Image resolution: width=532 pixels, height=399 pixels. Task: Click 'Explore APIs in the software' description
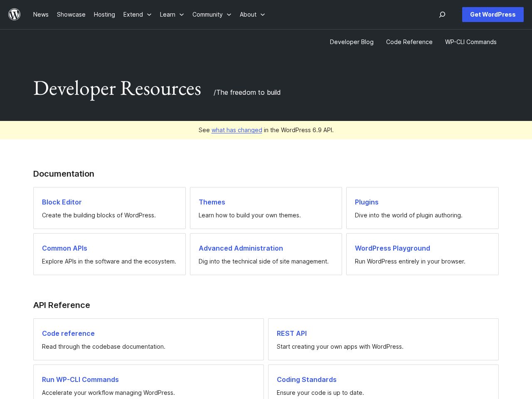pyautogui.click(x=109, y=261)
